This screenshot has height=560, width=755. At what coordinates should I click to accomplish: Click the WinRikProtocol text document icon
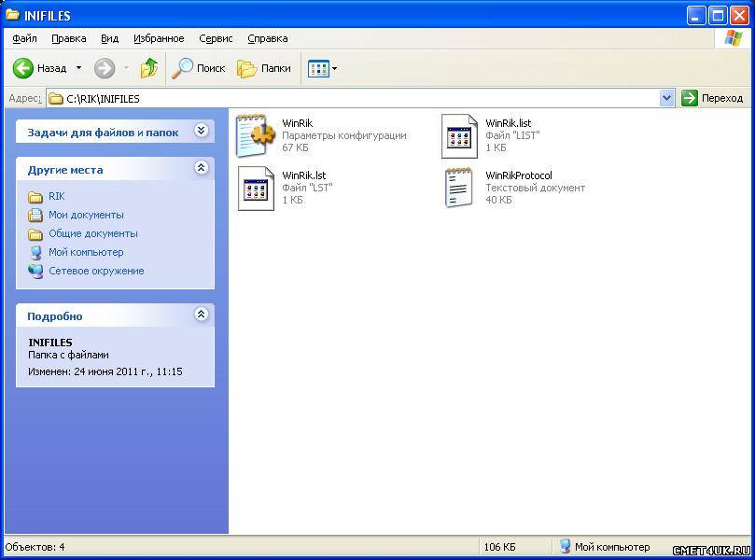pos(459,188)
